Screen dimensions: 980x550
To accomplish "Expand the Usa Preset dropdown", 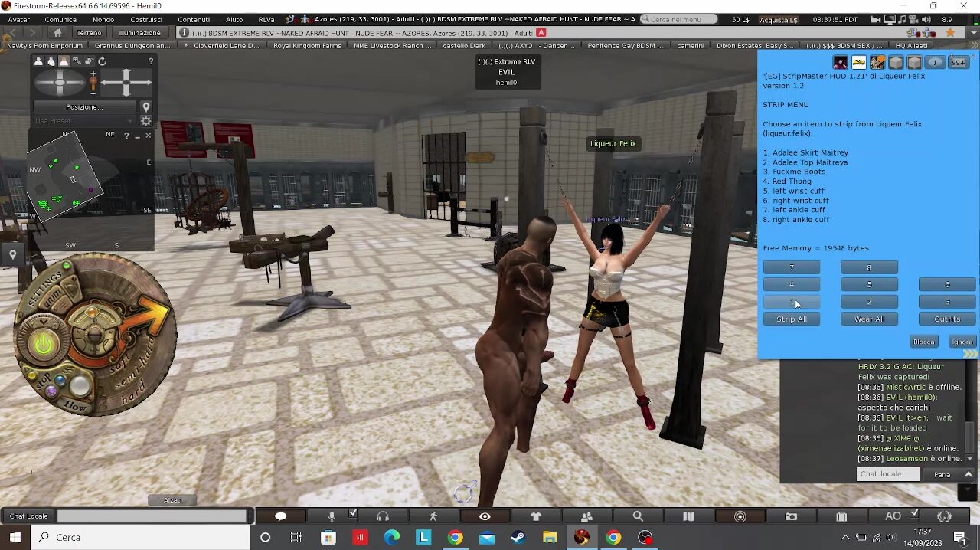I will tap(84, 121).
